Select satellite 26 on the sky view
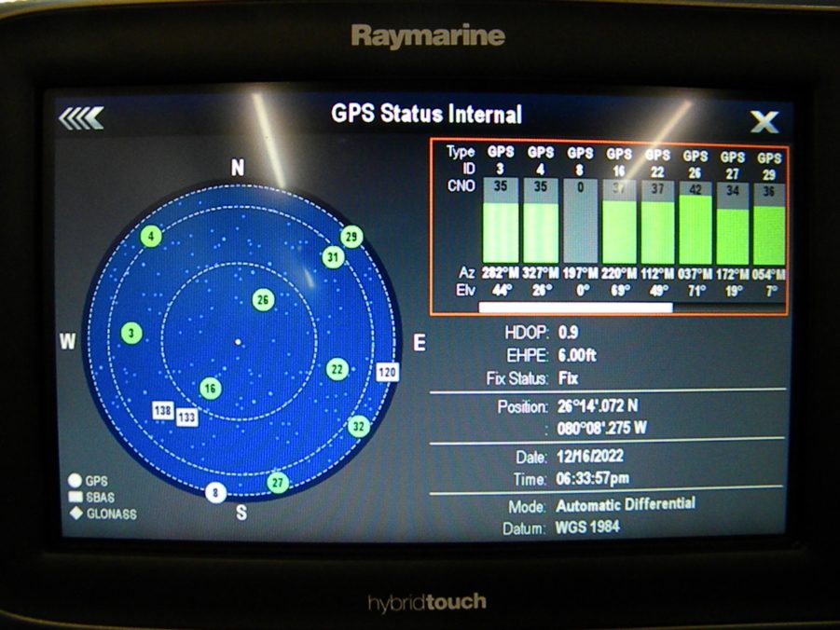 click(263, 299)
